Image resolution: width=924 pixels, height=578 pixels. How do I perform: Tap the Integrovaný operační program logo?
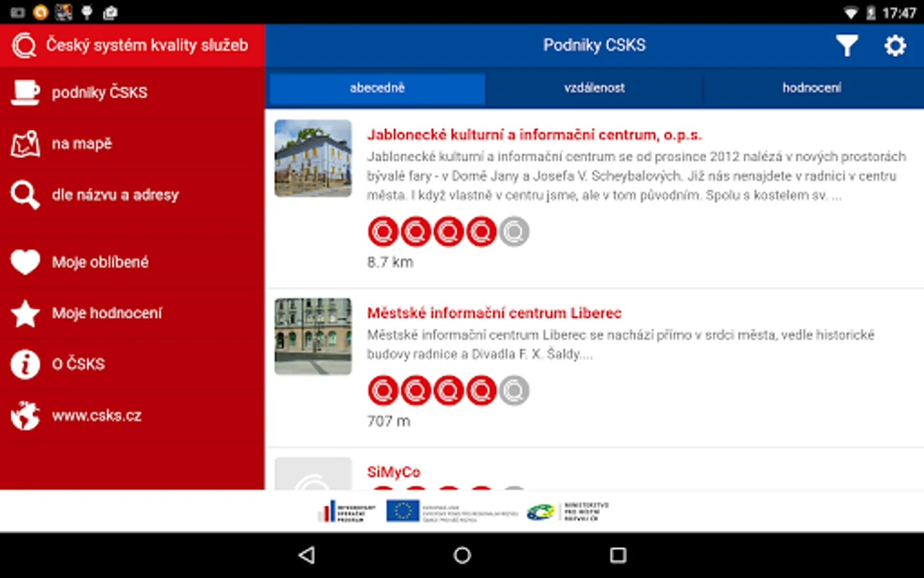347,512
